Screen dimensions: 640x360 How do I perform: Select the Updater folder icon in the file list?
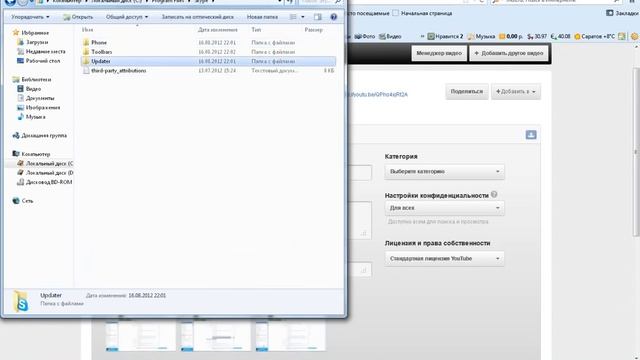point(86,61)
